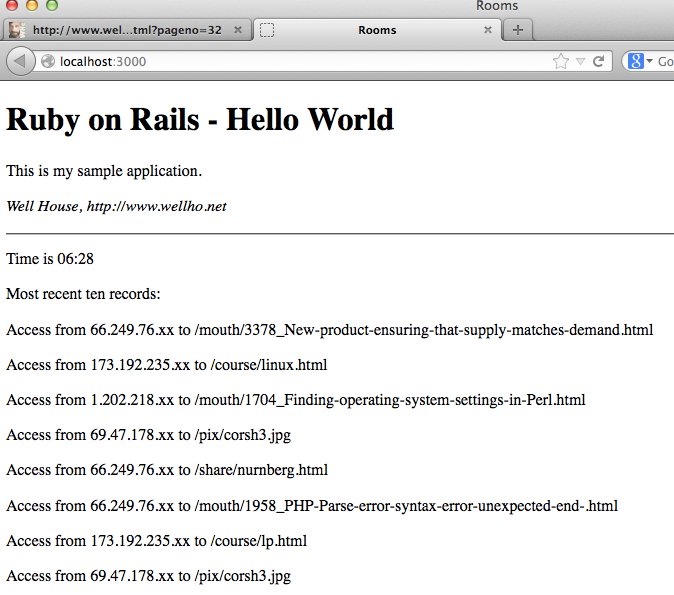Close the wellho pageno=32 tab
674x595 pixels.
click(x=237, y=30)
